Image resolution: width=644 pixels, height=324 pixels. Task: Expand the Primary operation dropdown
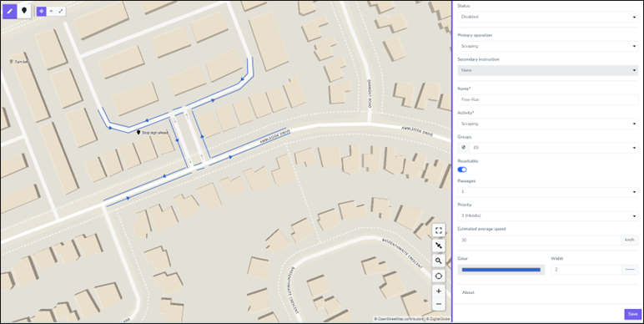pos(547,46)
